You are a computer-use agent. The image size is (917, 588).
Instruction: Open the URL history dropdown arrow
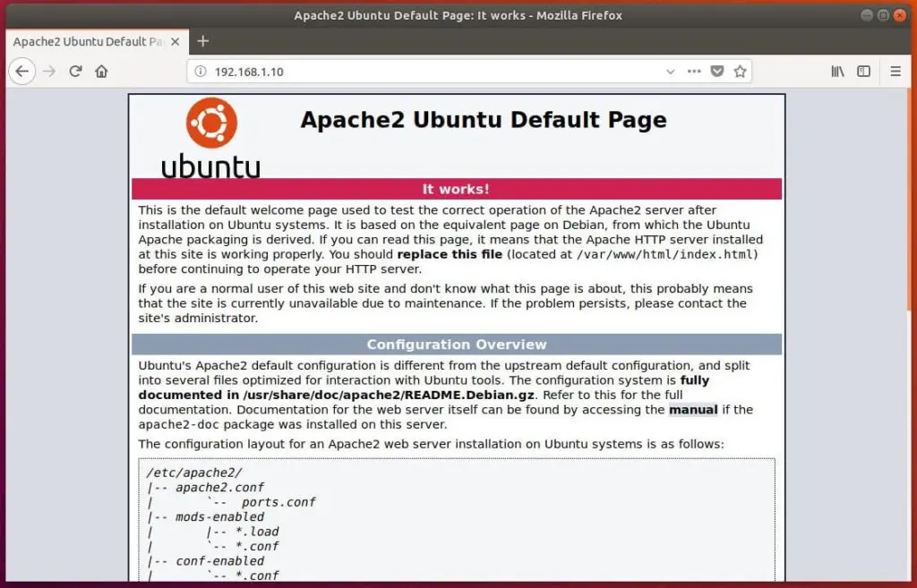pyautogui.click(x=670, y=72)
